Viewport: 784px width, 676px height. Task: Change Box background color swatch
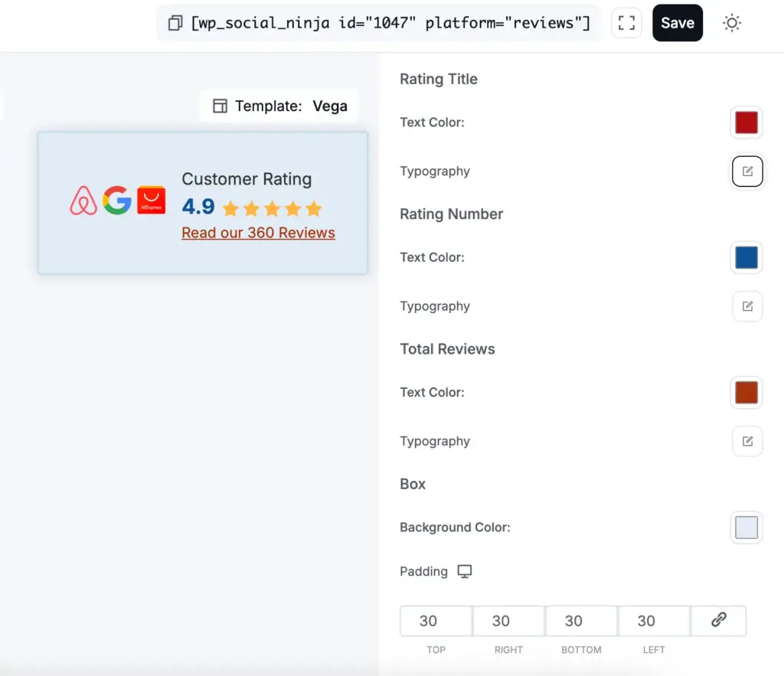pyautogui.click(x=746, y=527)
